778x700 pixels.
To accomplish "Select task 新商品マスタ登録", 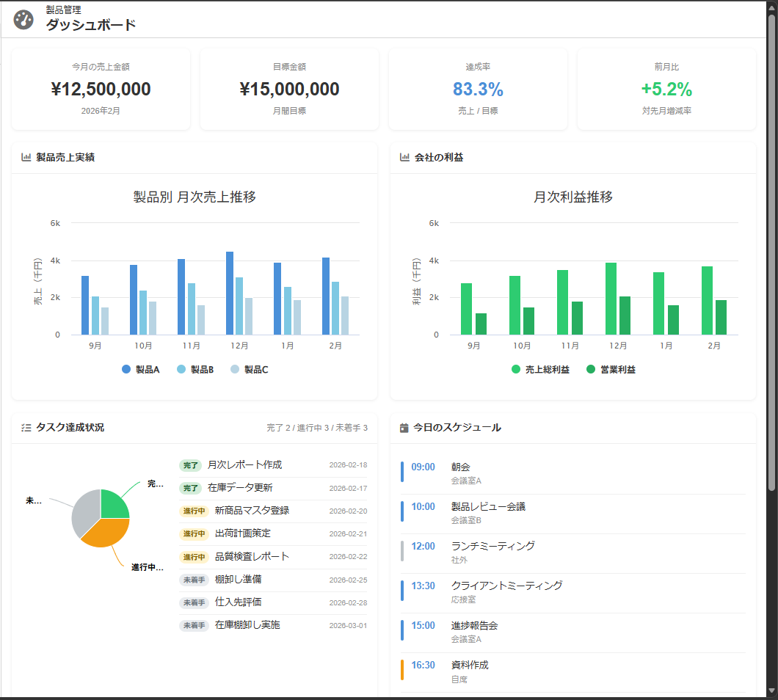I will coord(252,511).
